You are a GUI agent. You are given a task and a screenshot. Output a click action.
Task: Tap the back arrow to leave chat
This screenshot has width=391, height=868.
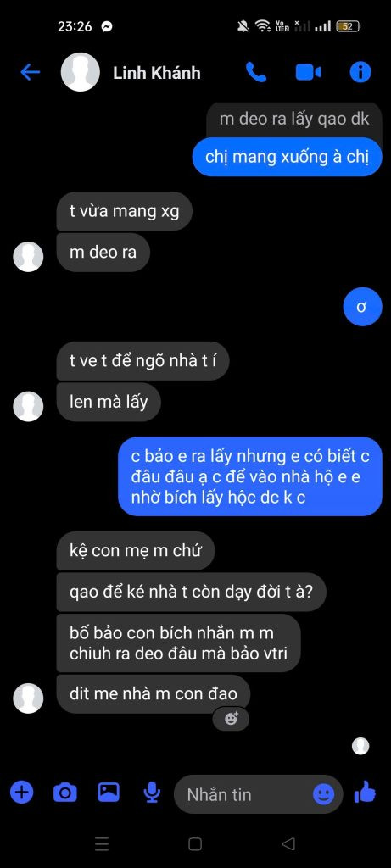(30, 72)
